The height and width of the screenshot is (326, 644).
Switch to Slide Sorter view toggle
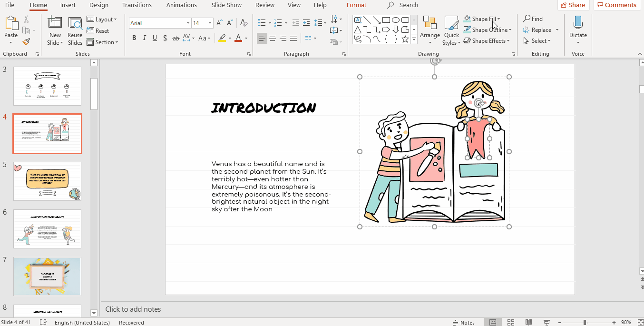511,322
